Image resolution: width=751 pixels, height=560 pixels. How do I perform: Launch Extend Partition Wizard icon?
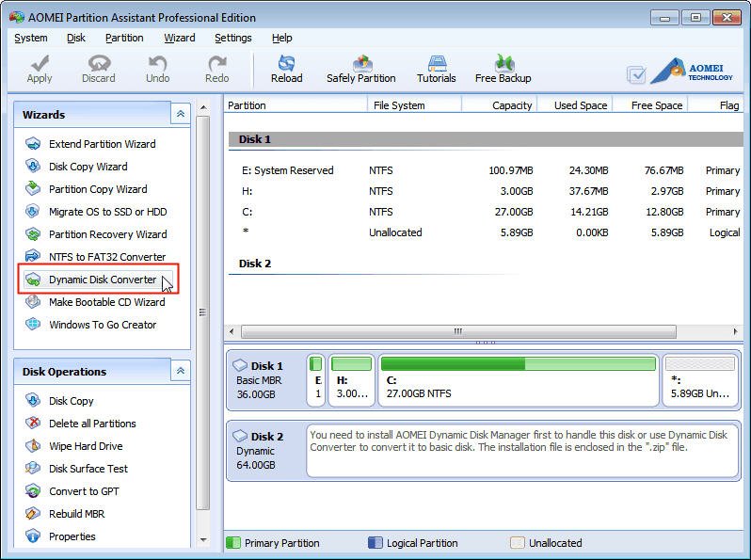(33, 144)
